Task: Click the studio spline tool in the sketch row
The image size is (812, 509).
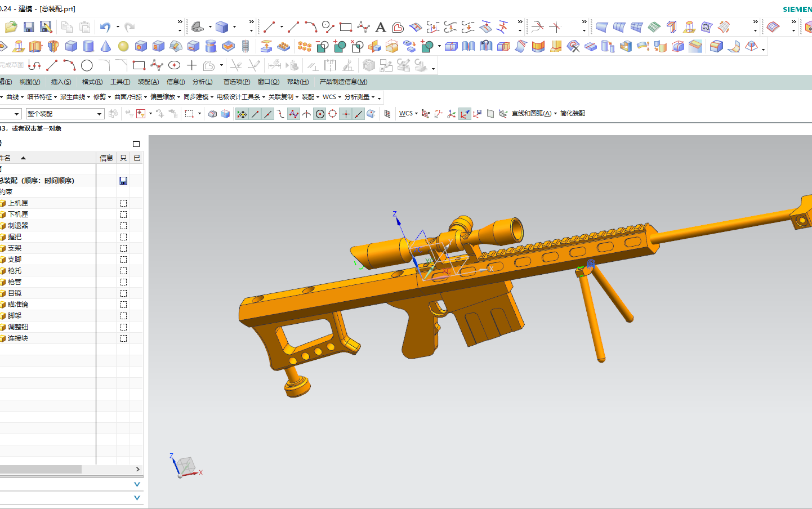Action: [x=157, y=66]
